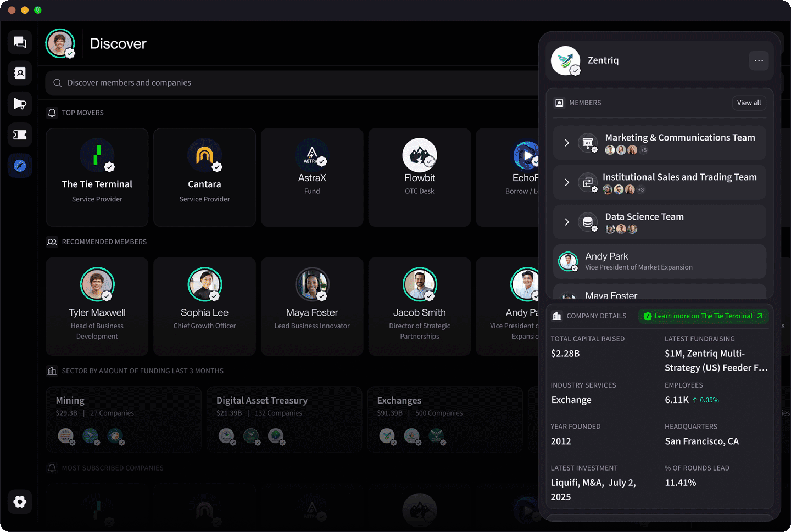Open Settings via the gear icon

point(19,501)
